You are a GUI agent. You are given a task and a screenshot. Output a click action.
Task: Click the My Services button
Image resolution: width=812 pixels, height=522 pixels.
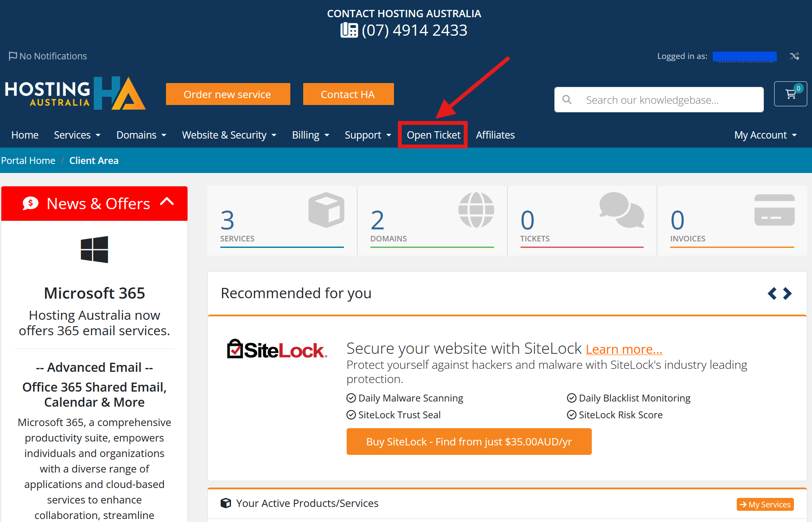point(765,504)
